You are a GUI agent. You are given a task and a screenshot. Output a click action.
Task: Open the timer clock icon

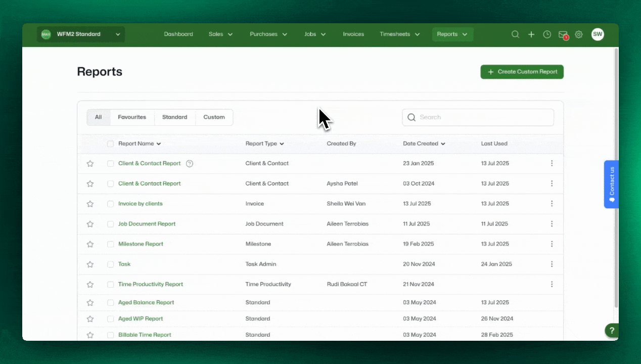pos(547,34)
